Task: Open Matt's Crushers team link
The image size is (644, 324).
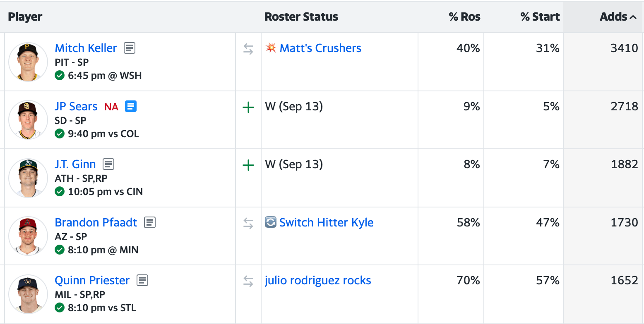Action: click(x=320, y=48)
